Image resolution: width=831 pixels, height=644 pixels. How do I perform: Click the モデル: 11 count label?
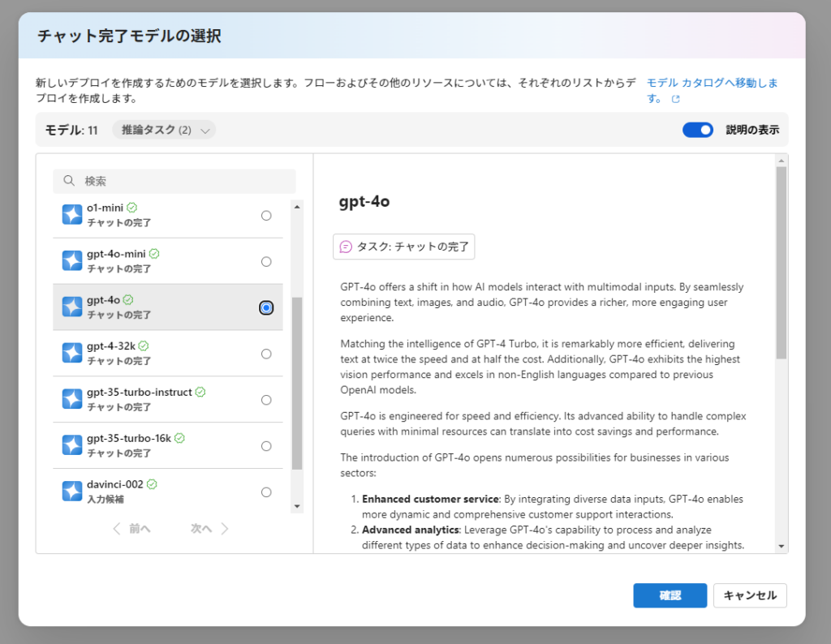pos(71,131)
